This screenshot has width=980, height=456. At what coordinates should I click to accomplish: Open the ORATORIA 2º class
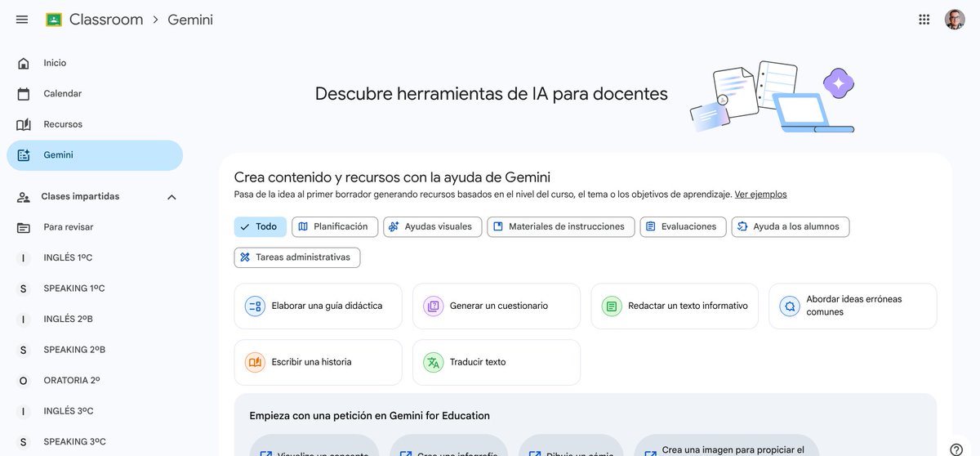(95, 381)
